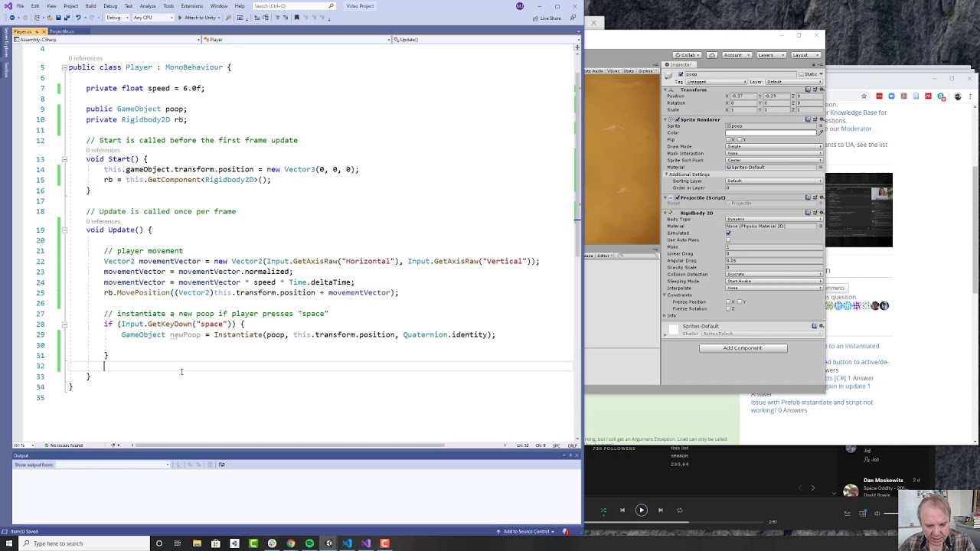This screenshot has height=551, width=980.
Task: Enable Use Auto Mass checkbox
Action: click(x=728, y=240)
